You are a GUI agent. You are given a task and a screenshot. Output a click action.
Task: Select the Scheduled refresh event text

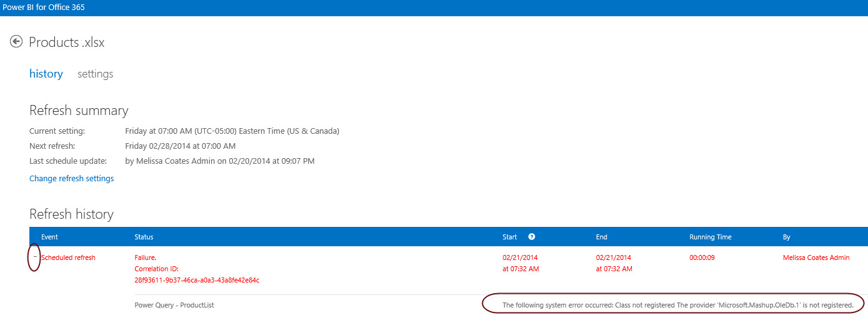(69, 257)
